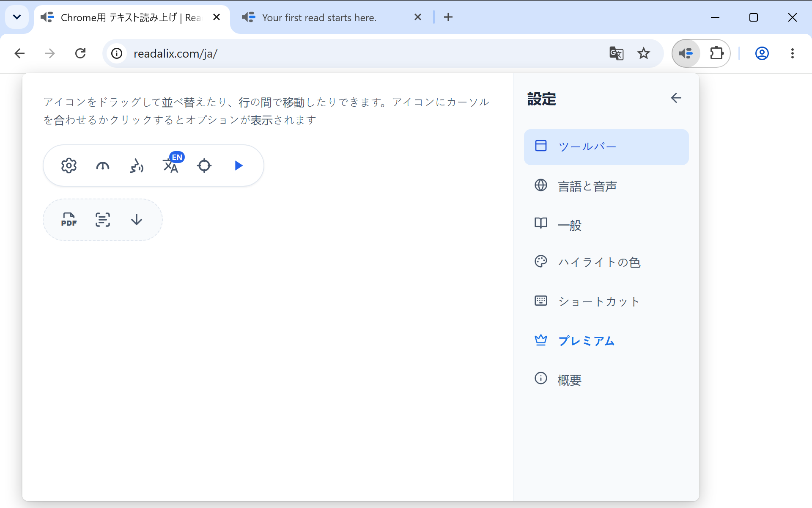Select the reading speed gauge icon
The height and width of the screenshot is (508, 812).
point(103,166)
